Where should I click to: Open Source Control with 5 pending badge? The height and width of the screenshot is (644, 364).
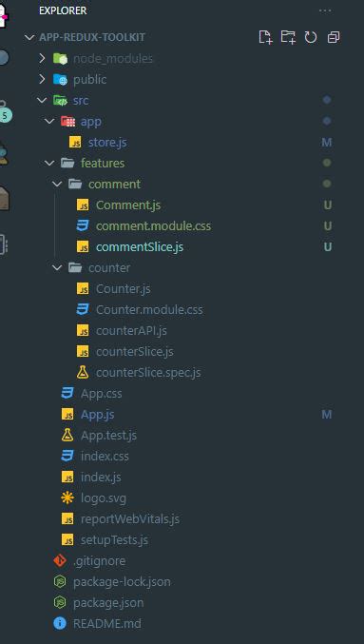tap(4, 111)
